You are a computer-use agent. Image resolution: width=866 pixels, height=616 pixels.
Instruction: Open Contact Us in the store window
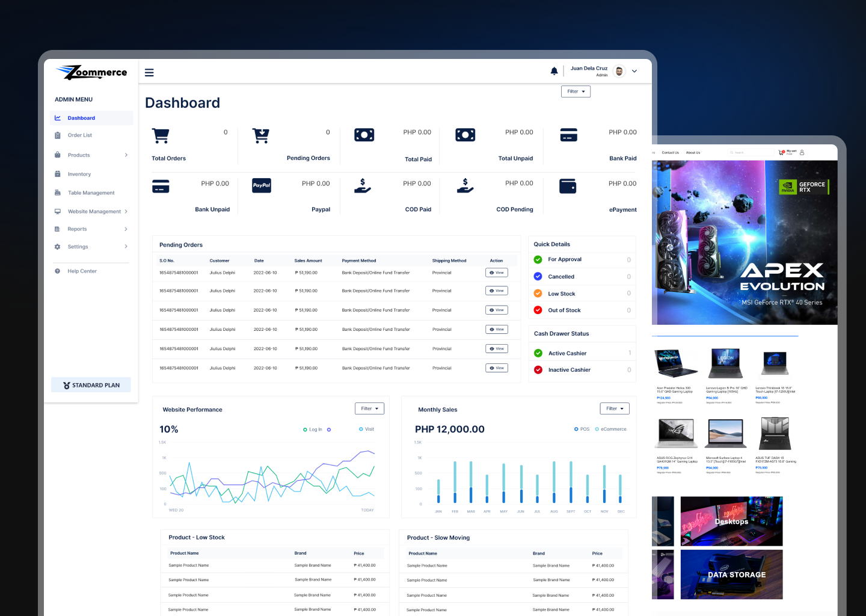tap(670, 153)
